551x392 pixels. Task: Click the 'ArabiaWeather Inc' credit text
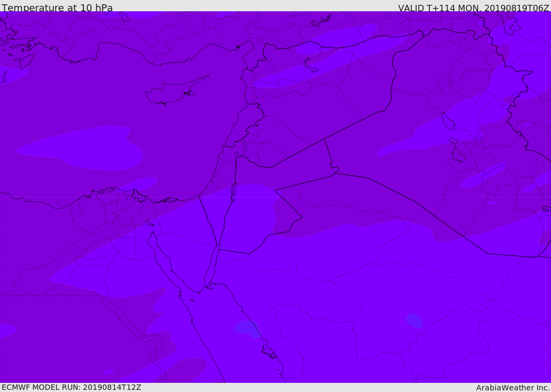click(513, 388)
